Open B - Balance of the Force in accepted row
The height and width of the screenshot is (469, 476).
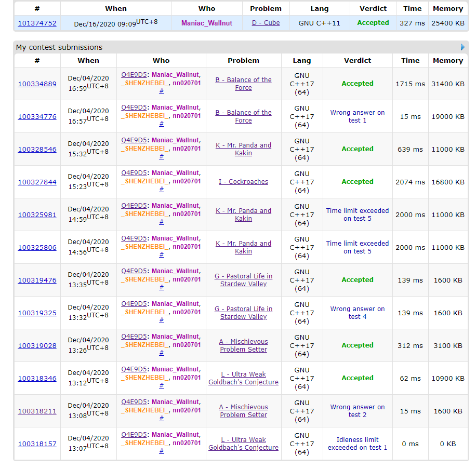(243, 84)
